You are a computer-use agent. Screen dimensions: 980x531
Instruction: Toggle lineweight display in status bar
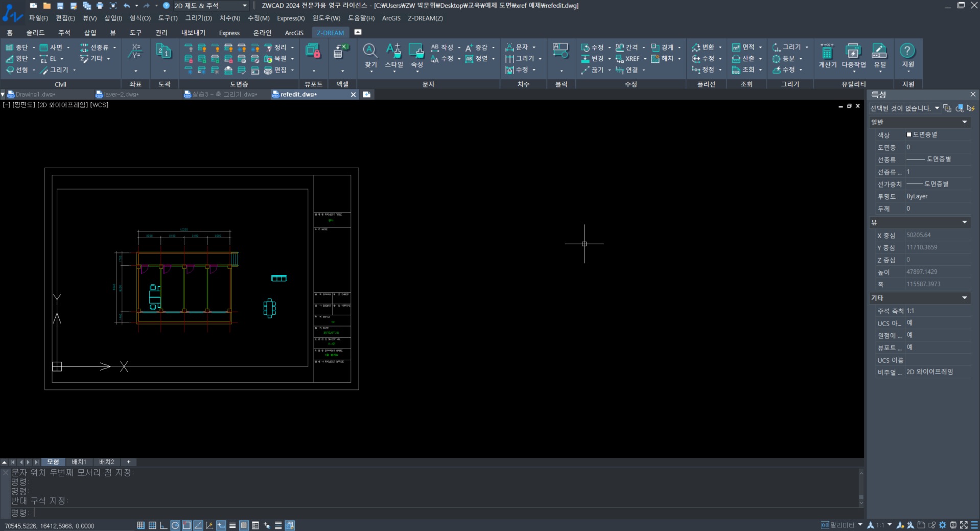coord(232,525)
